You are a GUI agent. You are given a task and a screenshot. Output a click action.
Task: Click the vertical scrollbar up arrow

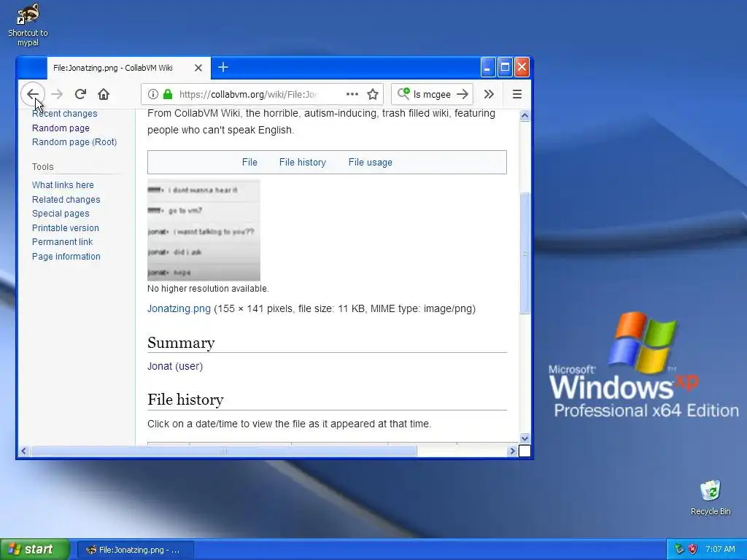pos(525,116)
